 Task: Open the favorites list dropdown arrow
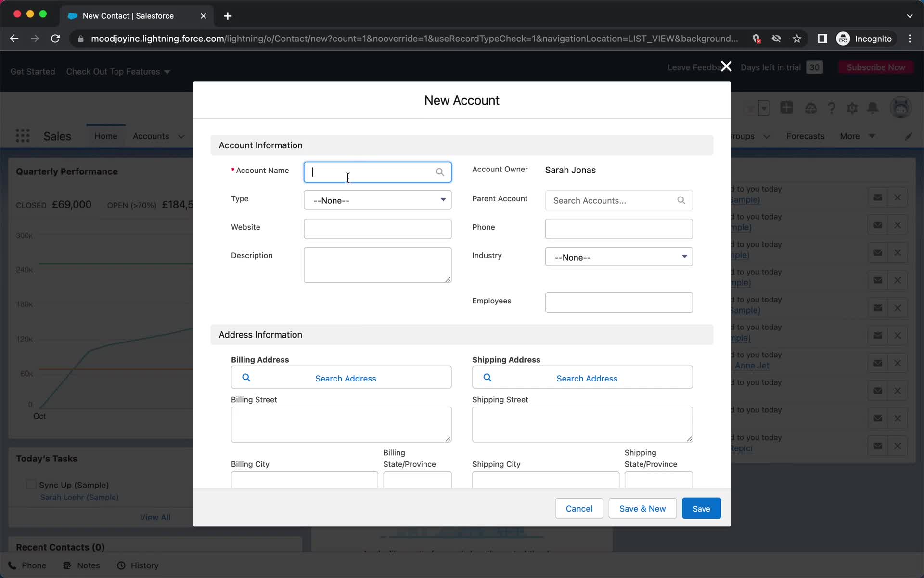click(764, 108)
